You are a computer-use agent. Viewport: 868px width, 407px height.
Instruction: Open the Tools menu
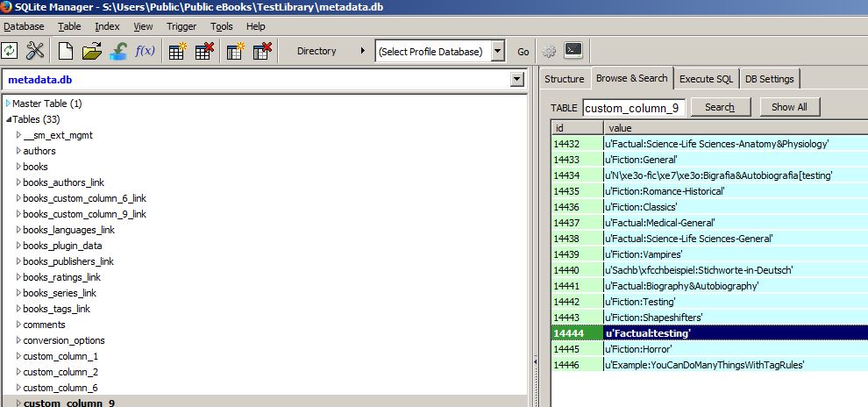pos(222,26)
